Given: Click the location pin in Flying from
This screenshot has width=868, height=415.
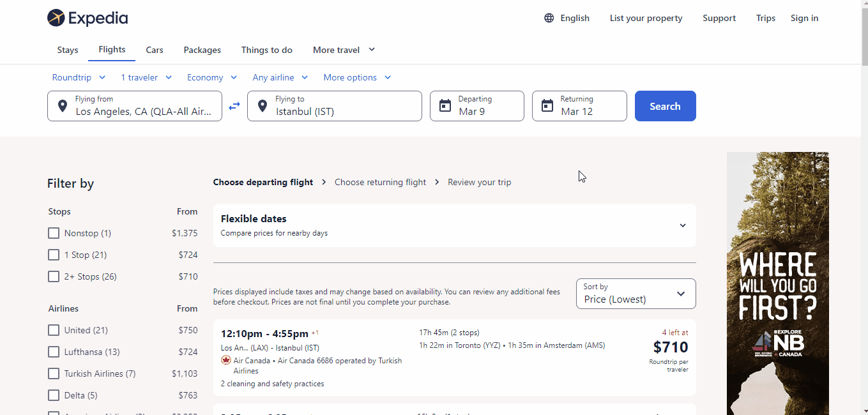Looking at the screenshot, I should pyautogui.click(x=62, y=106).
